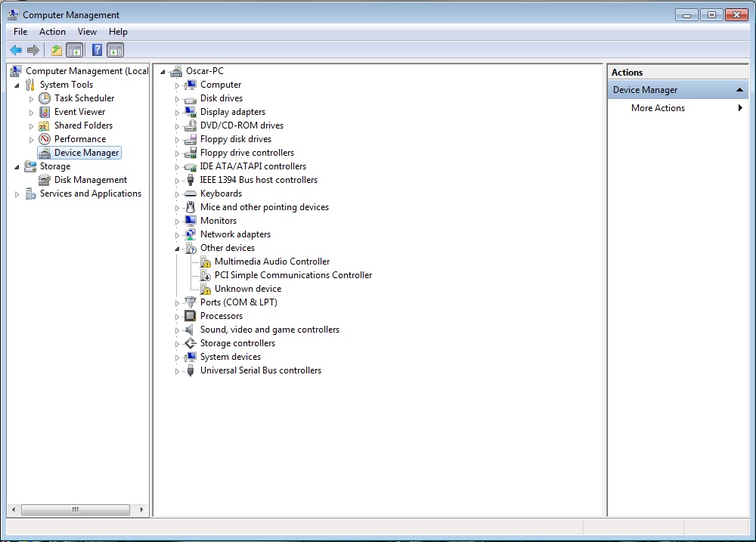This screenshot has height=542, width=756.
Task: Select the Network adapters label
Action: point(235,234)
